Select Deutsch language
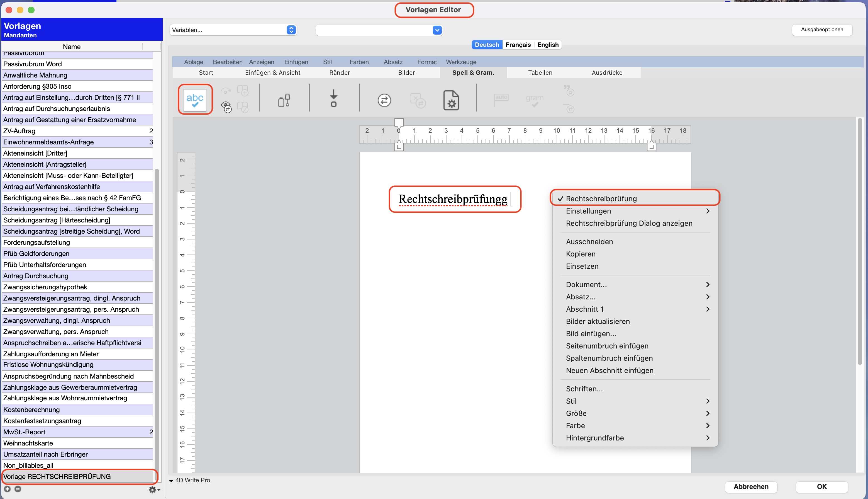 pos(487,45)
